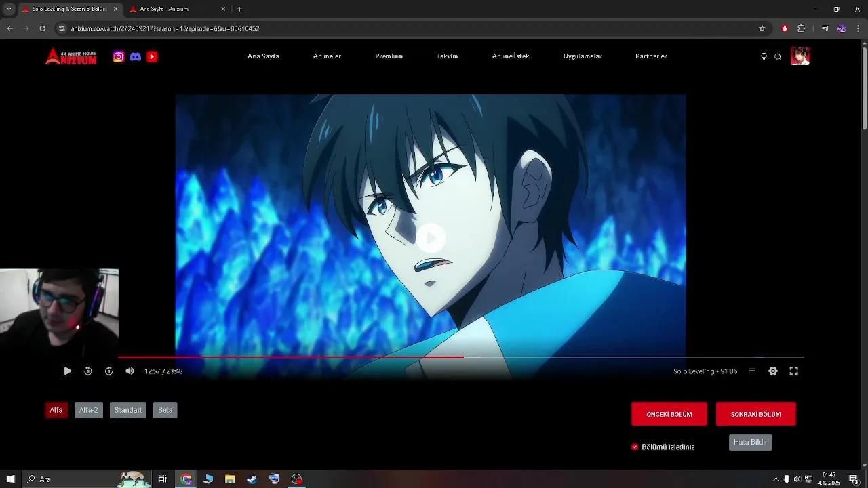Bookmark this page with the star
The height and width of the screenshot is (488, 868).
coord(762,28)
